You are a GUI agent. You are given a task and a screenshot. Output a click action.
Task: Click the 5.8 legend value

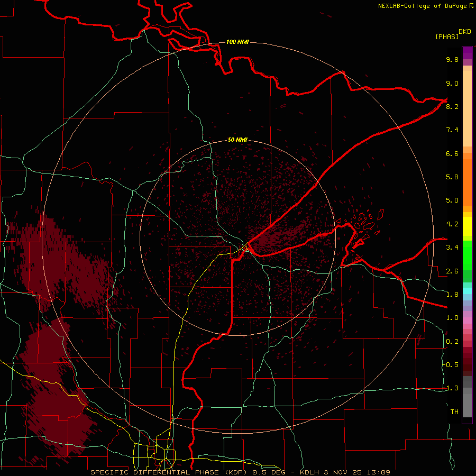click(452, 177)
